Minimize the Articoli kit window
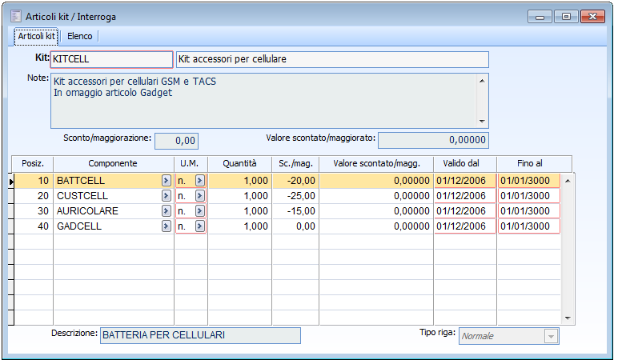618x364 pixels. point(540,17)
